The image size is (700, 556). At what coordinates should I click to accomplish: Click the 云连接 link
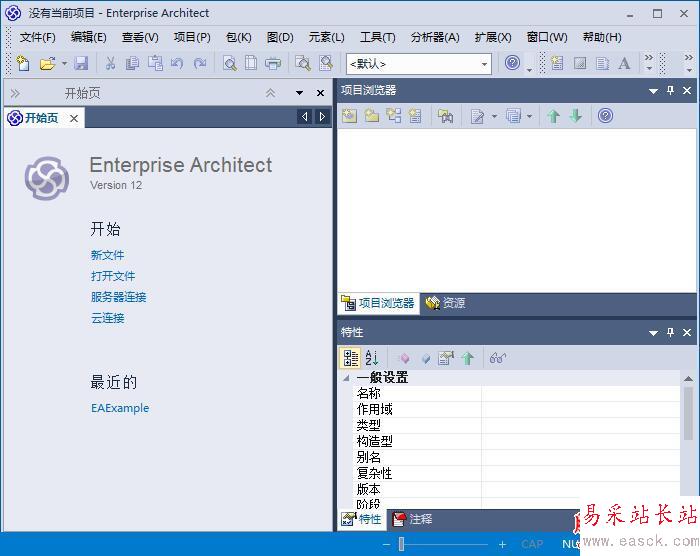[108, 318]
